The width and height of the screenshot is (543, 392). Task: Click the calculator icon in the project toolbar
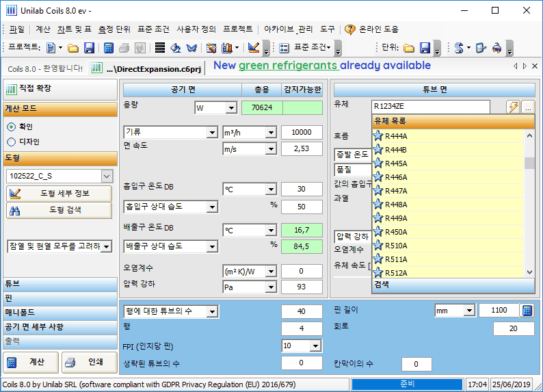pos(109,48)
